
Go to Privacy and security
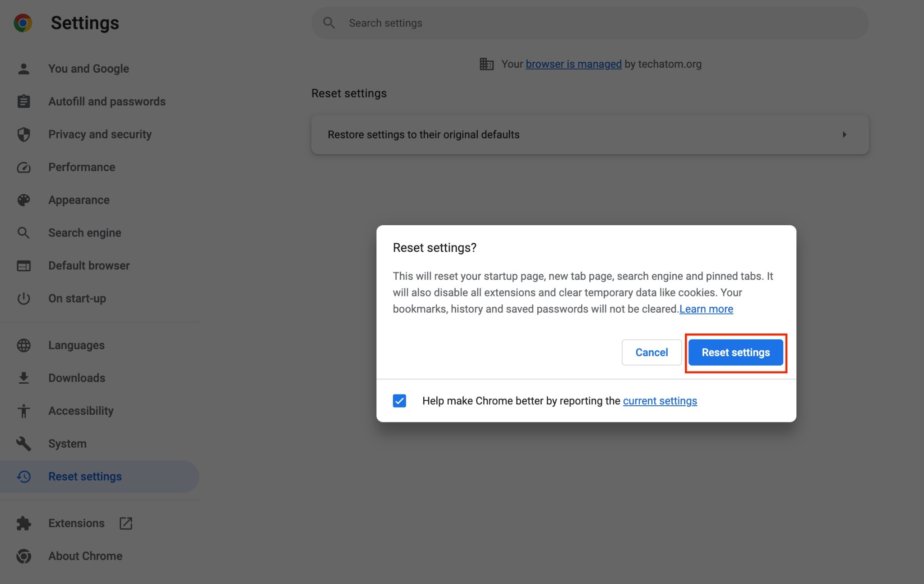[100, 134]
